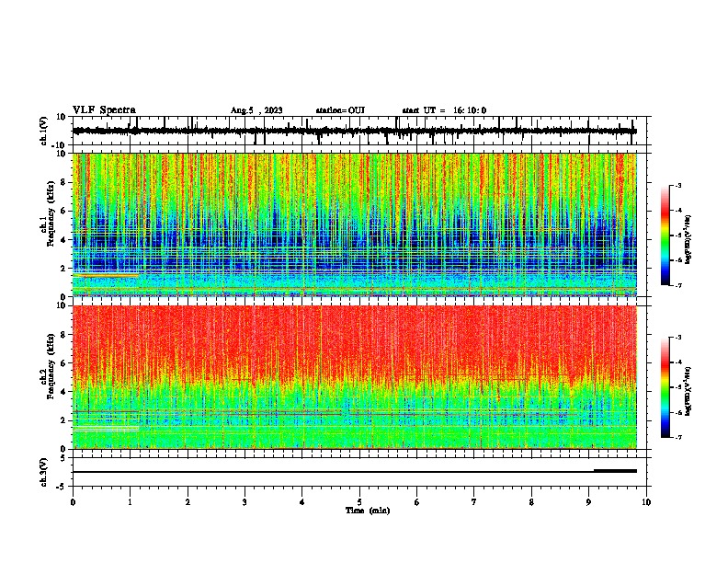This screenshot has width=728, height=563.
Task: Select the date label "Aug.5 , 2023"
Action: click(x=256, y=110)
